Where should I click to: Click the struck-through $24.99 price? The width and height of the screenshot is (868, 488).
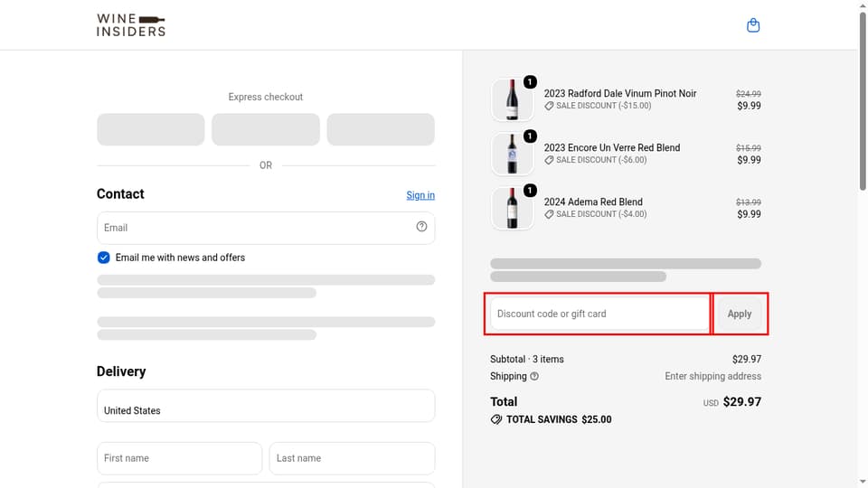[x=749, y=94]
